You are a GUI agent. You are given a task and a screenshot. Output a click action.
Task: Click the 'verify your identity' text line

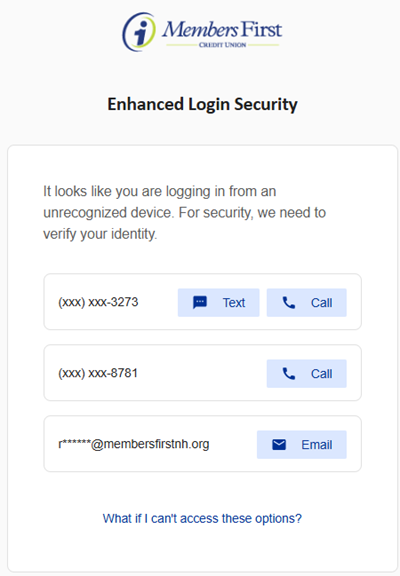pyautogui.click(x=100, y=234)
